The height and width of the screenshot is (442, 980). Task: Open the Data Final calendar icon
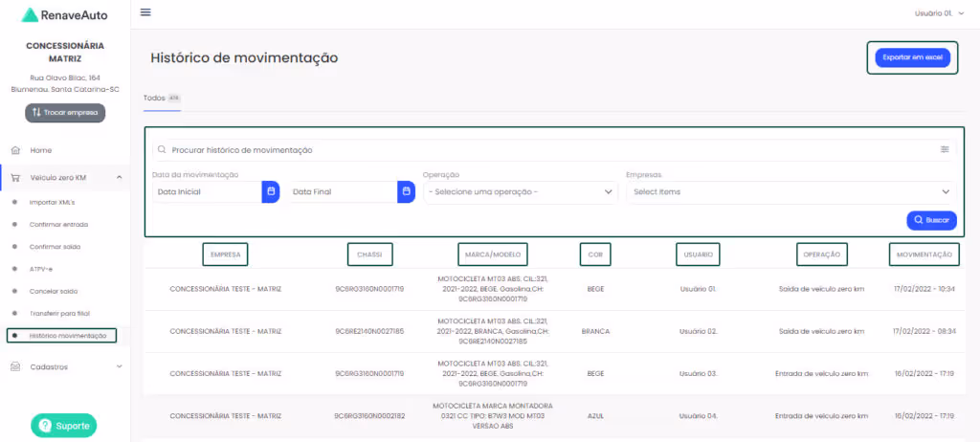click(406, 192)
